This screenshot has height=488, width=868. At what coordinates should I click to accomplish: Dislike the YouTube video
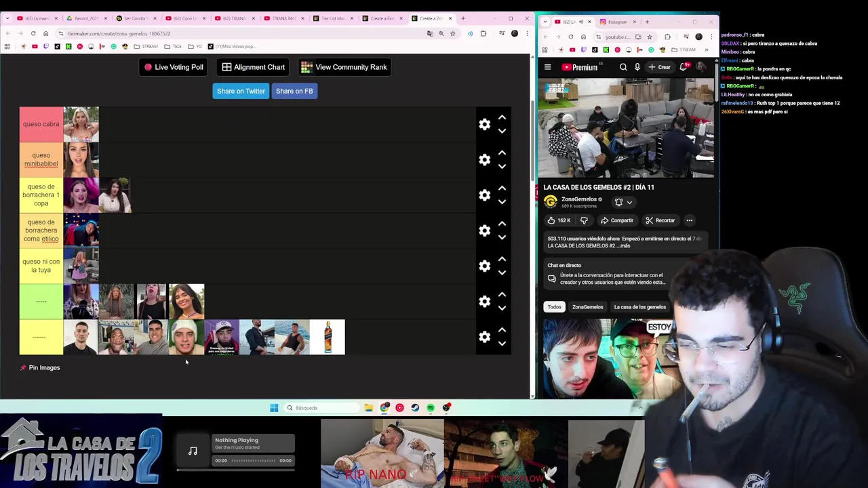(x=584, y=220)
